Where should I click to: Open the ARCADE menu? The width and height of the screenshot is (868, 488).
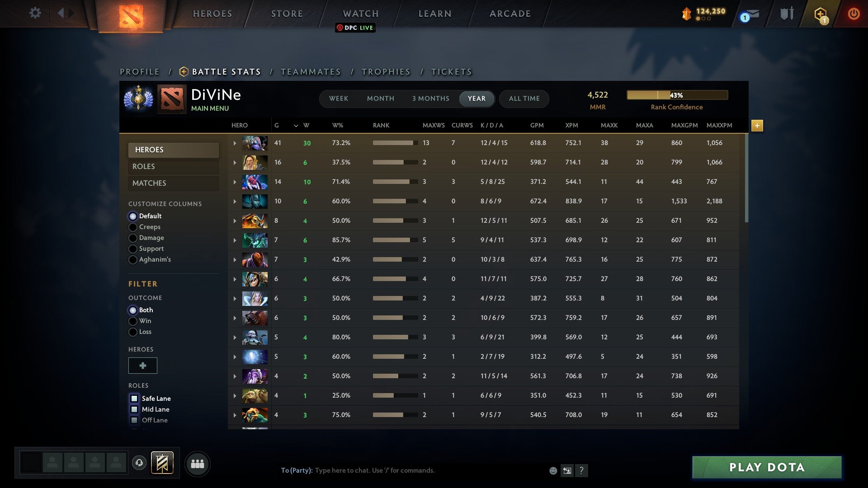(x=509, y=13)
